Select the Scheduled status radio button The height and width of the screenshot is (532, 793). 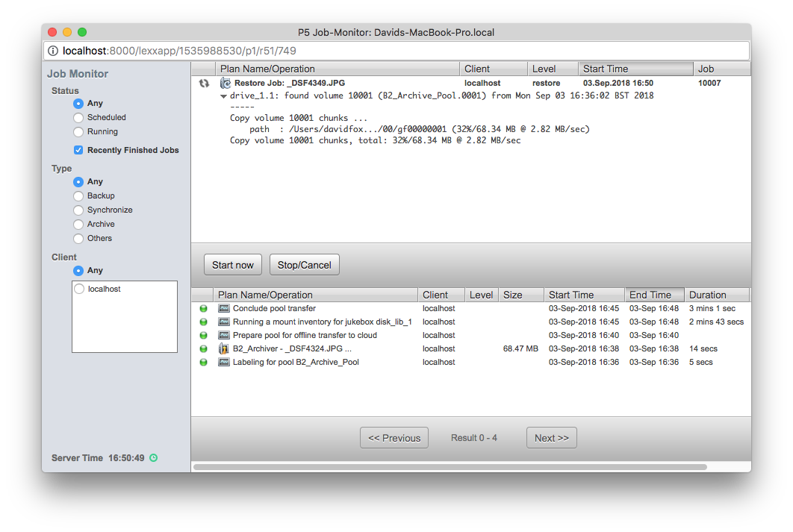click(x=78, y=118)
